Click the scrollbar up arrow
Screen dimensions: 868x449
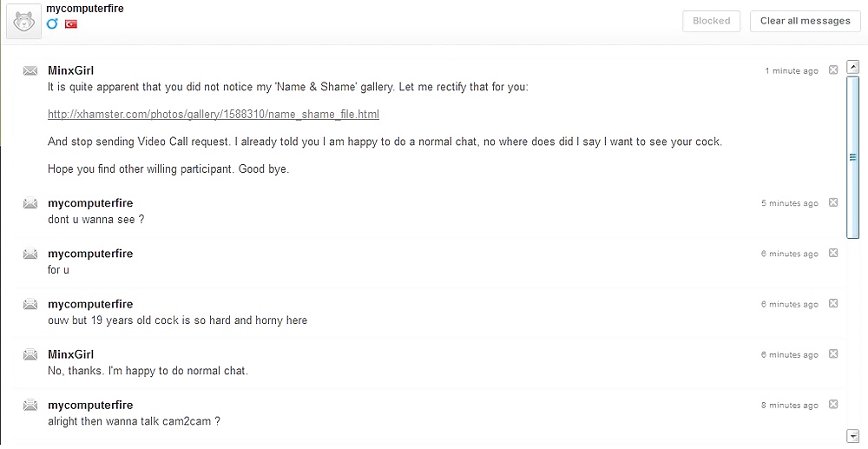pyautogui.click(x=852, y=66)
